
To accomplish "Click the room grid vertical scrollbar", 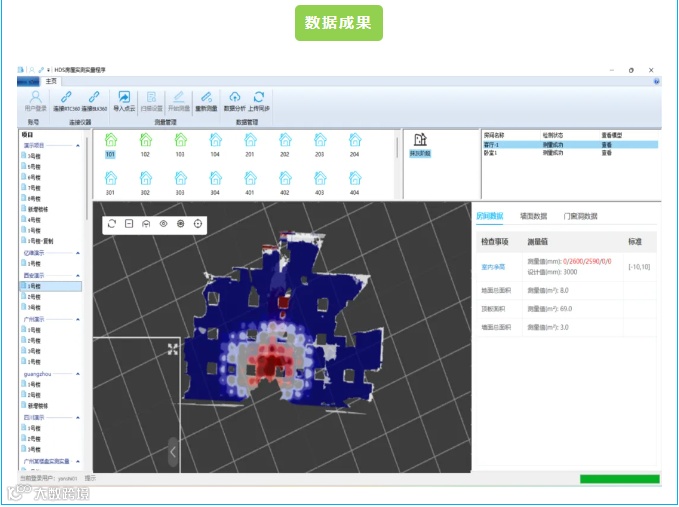I will click(x=397, y=148).
